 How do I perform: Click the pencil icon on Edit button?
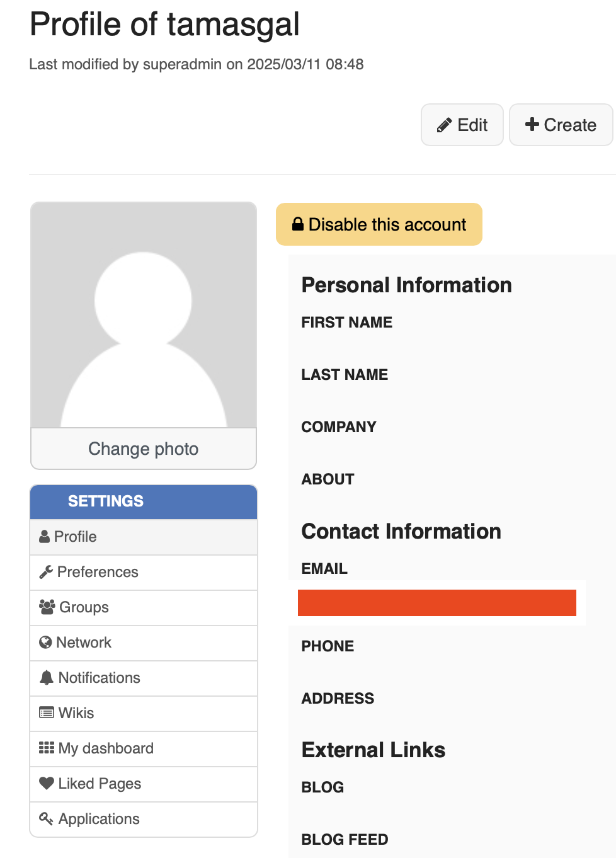coord(444,125)
